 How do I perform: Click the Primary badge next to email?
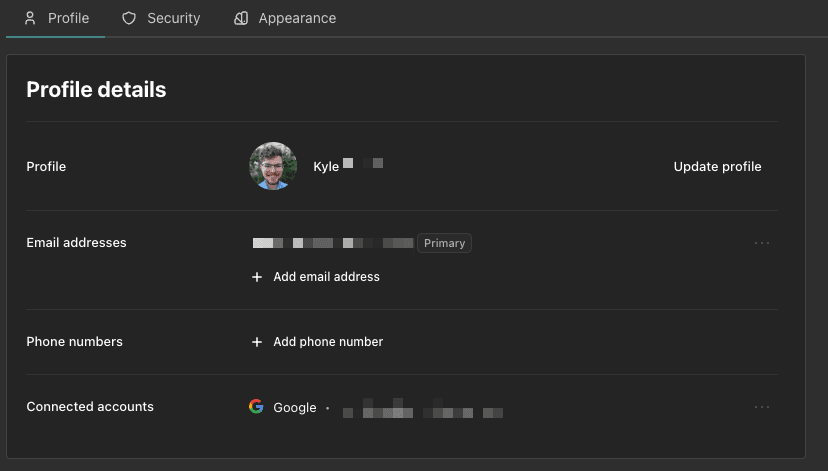444,243
